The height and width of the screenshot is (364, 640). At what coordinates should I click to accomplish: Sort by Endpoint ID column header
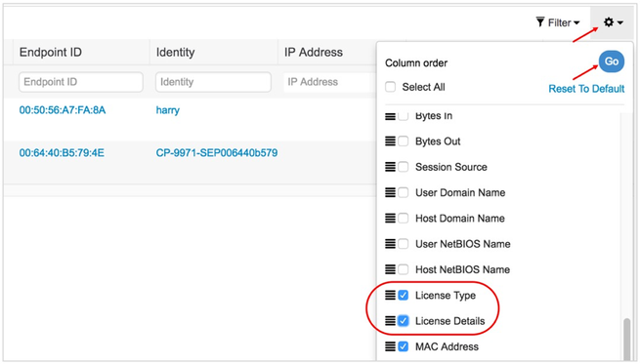pyautogui.click(x=51, y=52)
